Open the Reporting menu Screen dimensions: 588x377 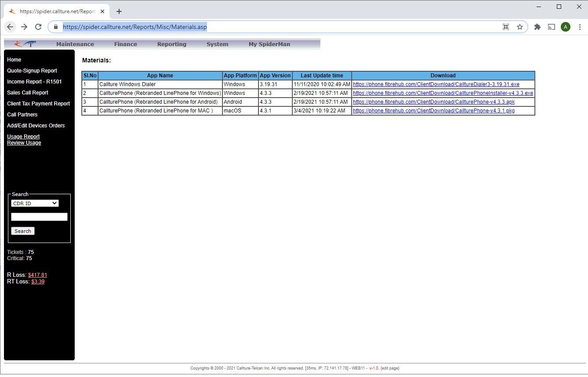[x=172, y=44]
